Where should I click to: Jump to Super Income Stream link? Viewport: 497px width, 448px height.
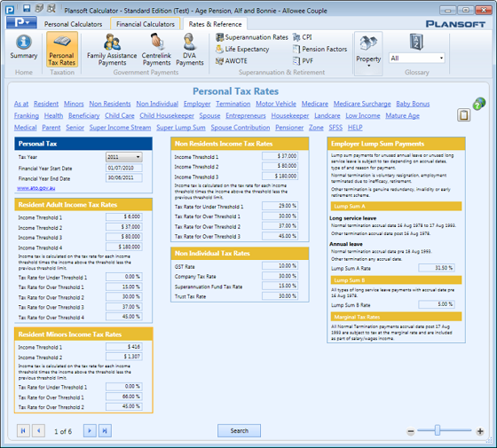(120, 128)
